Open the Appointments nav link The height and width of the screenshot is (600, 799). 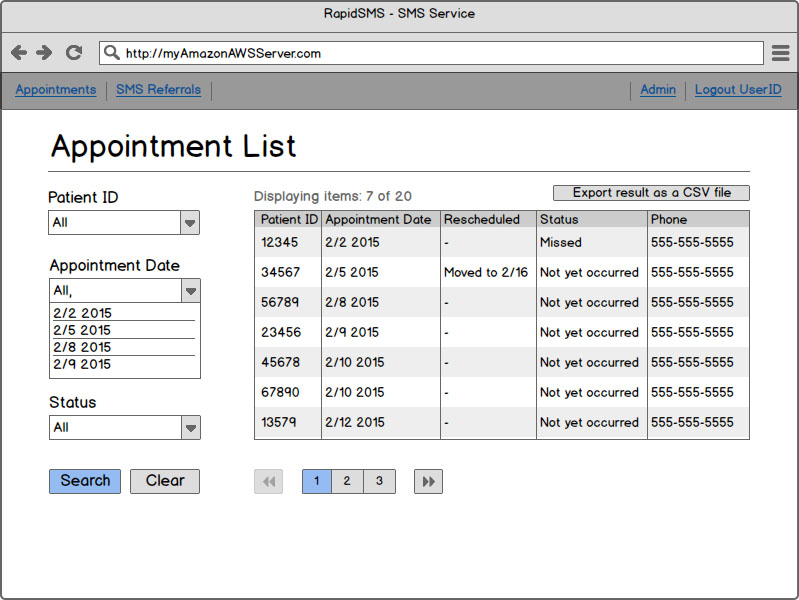tap(56, 90)
